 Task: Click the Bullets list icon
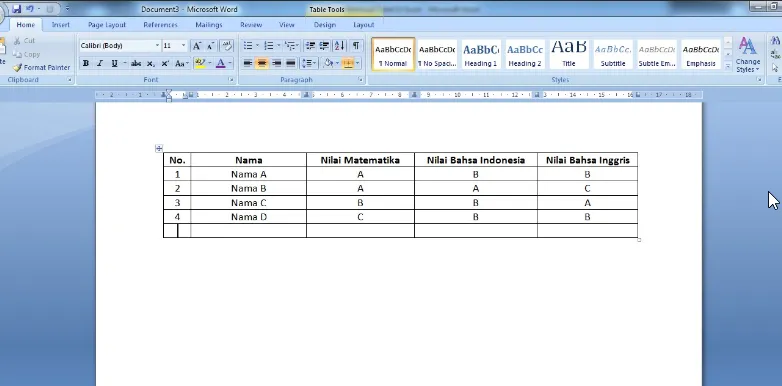[x=248, y=46]
